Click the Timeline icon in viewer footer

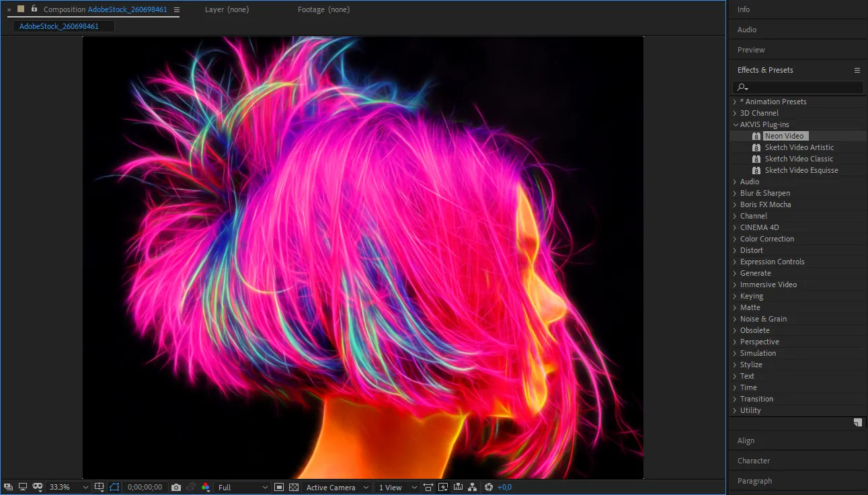[x=458, y=487]
